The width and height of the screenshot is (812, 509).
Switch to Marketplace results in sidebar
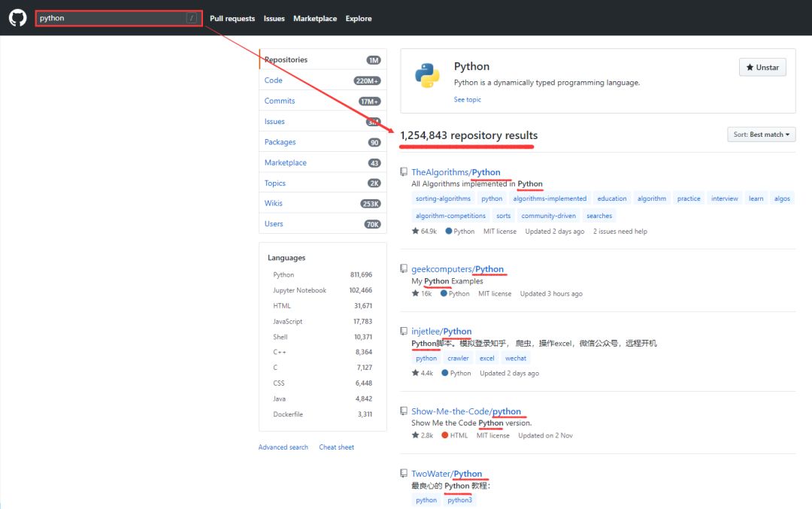323,162
